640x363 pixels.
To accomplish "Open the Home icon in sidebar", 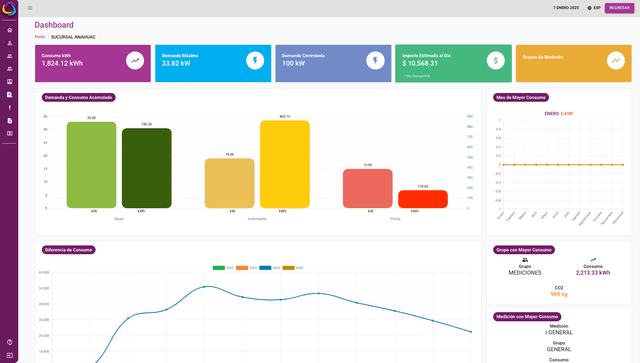I will pyautogui.click(x=9, y=30).
